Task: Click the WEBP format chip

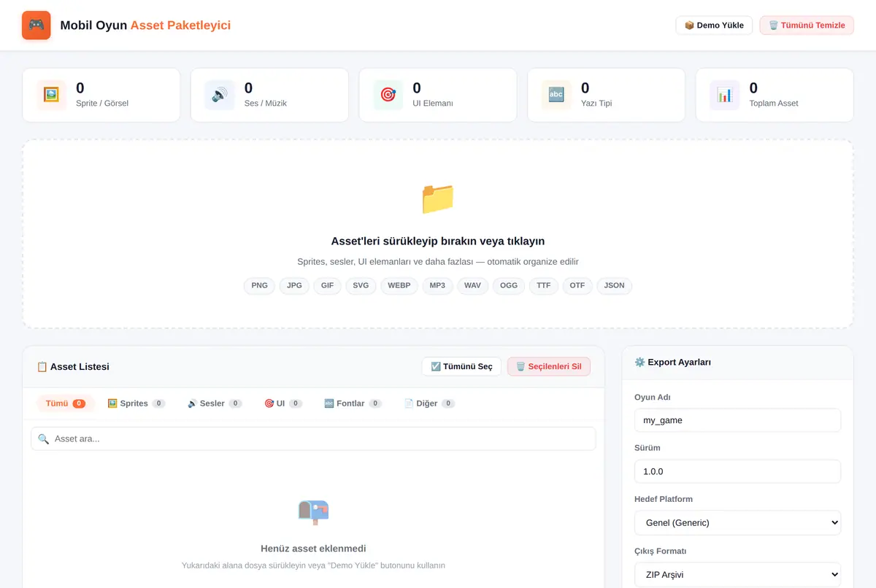Action: click(399, 285)
